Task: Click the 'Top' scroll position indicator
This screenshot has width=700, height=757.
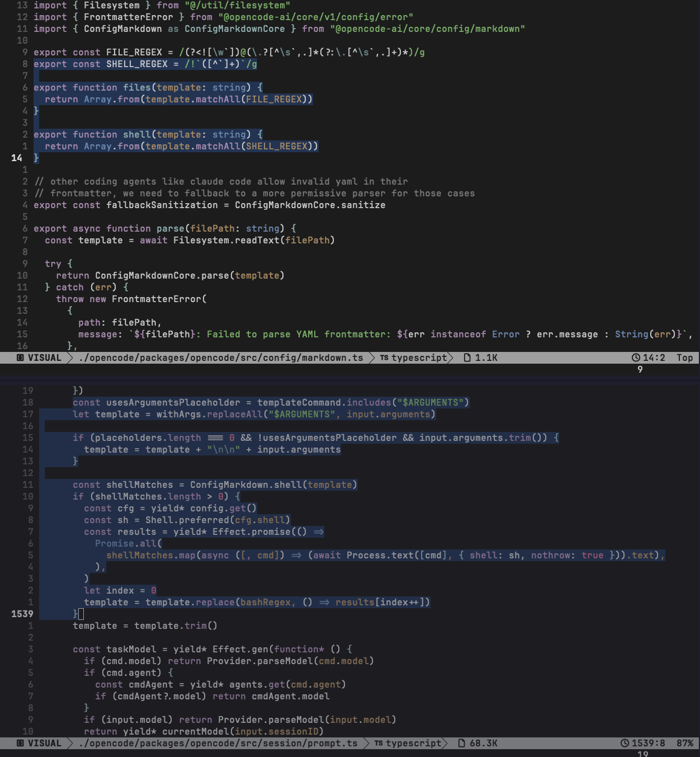Action: [x=685, y=358]
